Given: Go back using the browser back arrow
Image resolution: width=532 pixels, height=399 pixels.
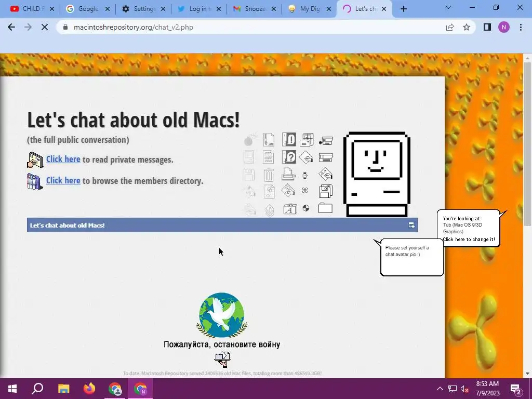Looking at the screenshot, I should [11, 27].
